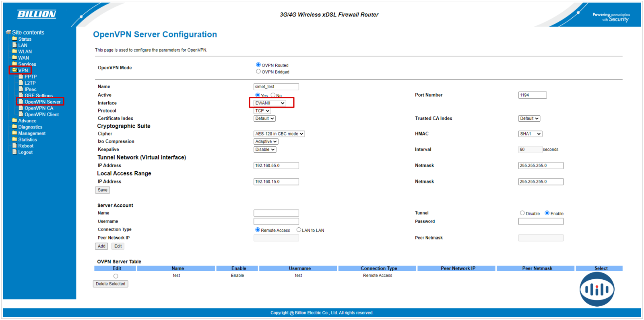This screenshot has width=644, height=320.
Task: Click the Logout page icon
Action: point(14,152)
